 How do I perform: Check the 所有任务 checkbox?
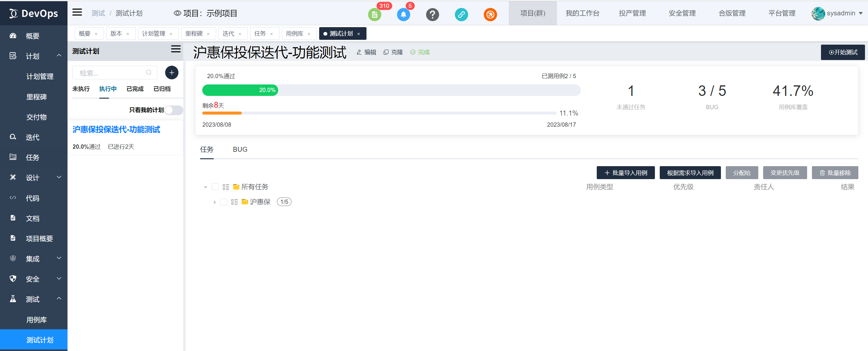tap(215, 187)
